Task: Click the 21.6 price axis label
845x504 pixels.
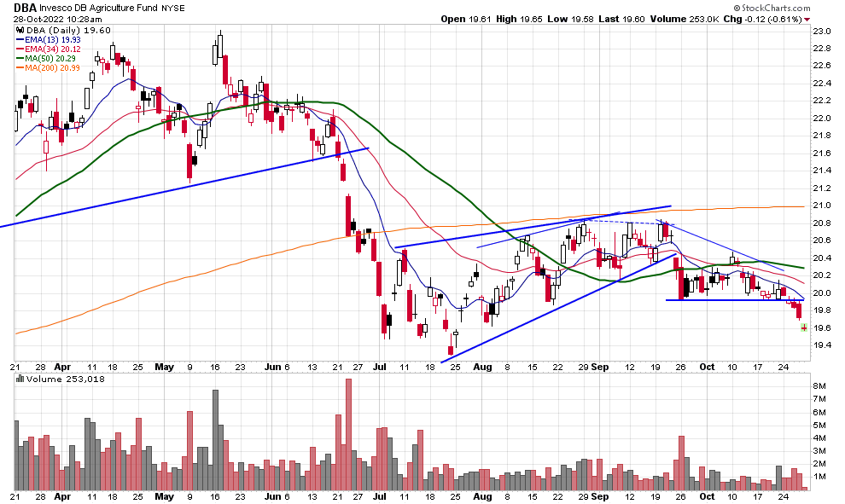Action: (821, 153)
